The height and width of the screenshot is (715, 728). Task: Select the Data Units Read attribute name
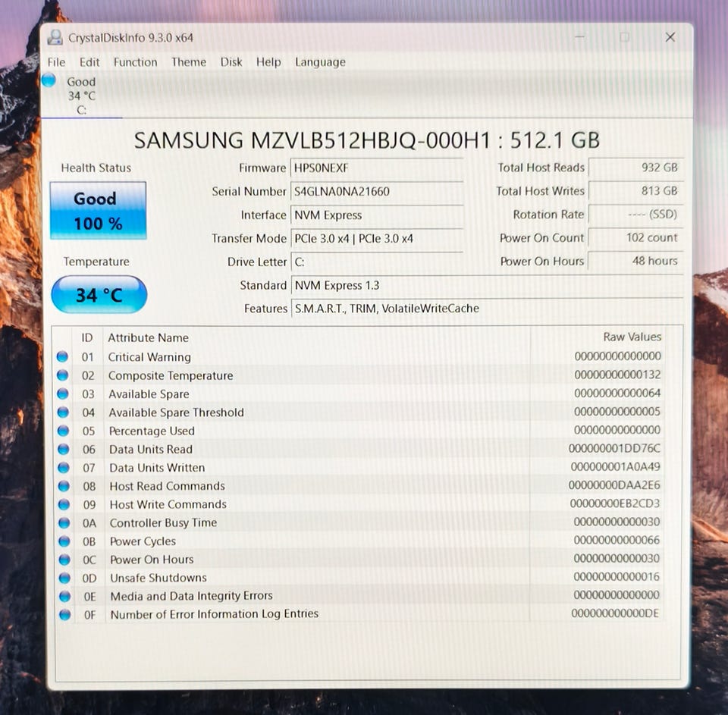pyautogui.click(x=150, y=450)
